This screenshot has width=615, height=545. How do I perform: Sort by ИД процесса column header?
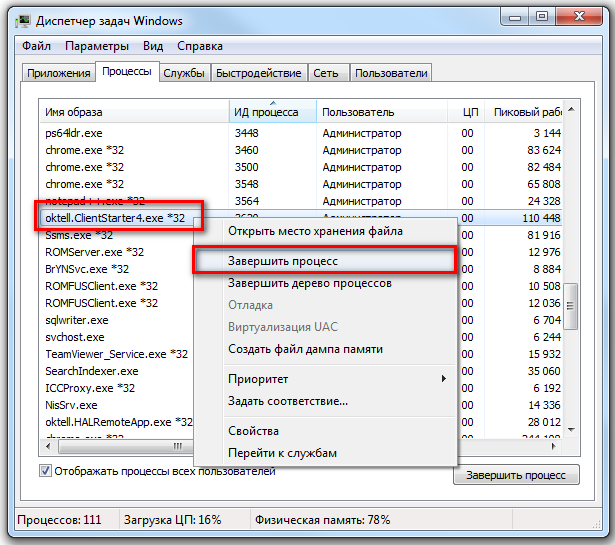point(266,112)
